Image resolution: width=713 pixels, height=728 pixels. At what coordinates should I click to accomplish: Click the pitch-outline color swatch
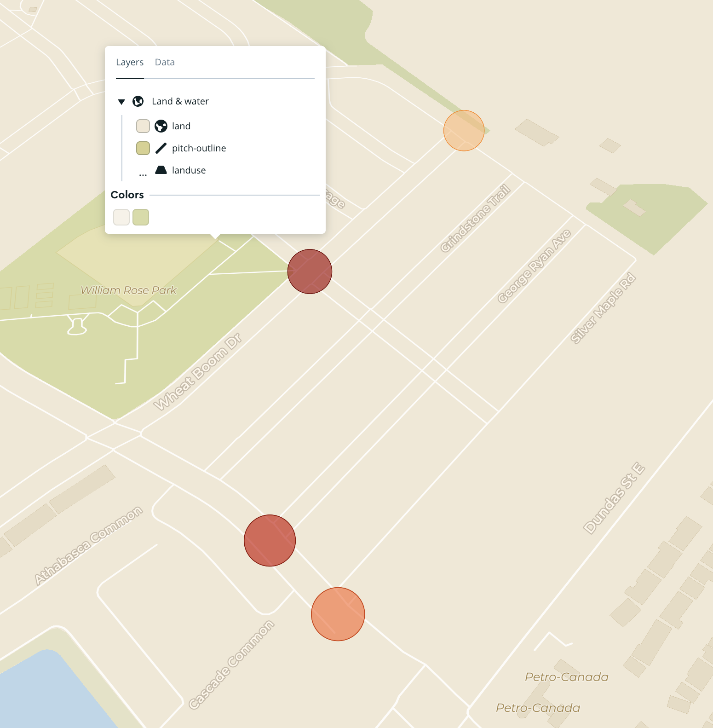pos(143,148)
